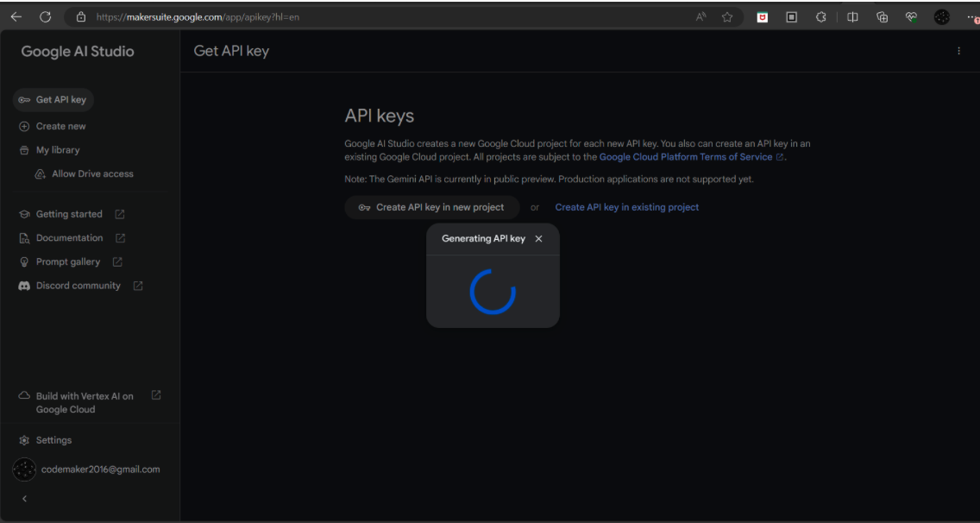Click external-link icon next to Documentation
The width and height of the screenshot is (980, 523).
[121, 237]
